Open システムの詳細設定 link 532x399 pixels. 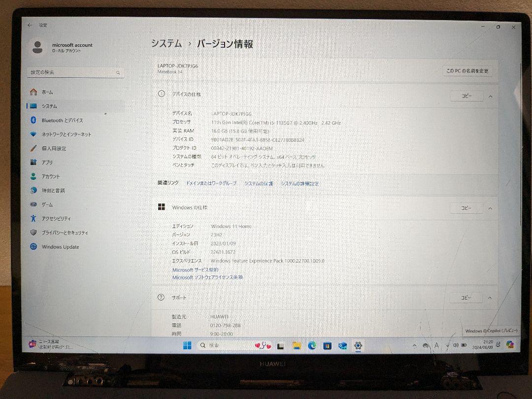click(299, 184)
